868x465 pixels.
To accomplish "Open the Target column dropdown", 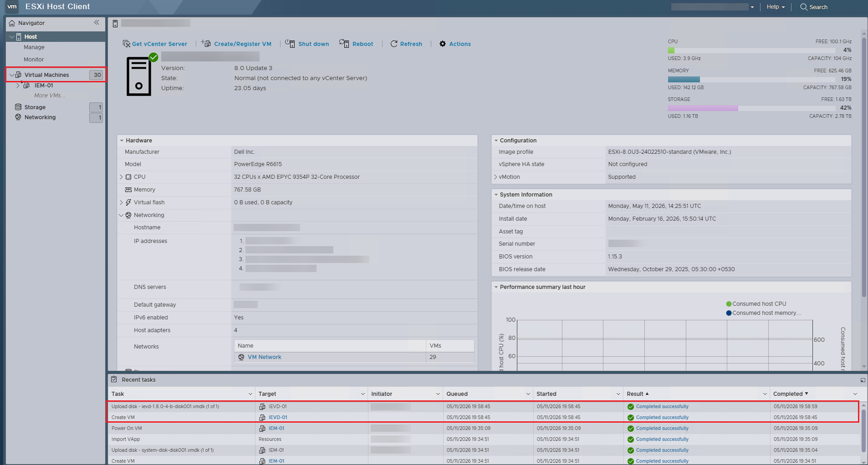I will pos(363,394).
